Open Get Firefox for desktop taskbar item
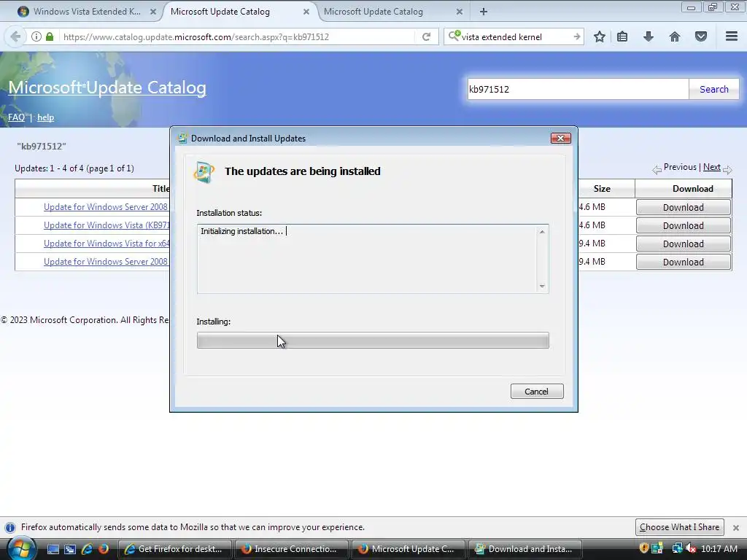Image resolution: width=747 pixels, height=560 pixels. click(174, 549)
